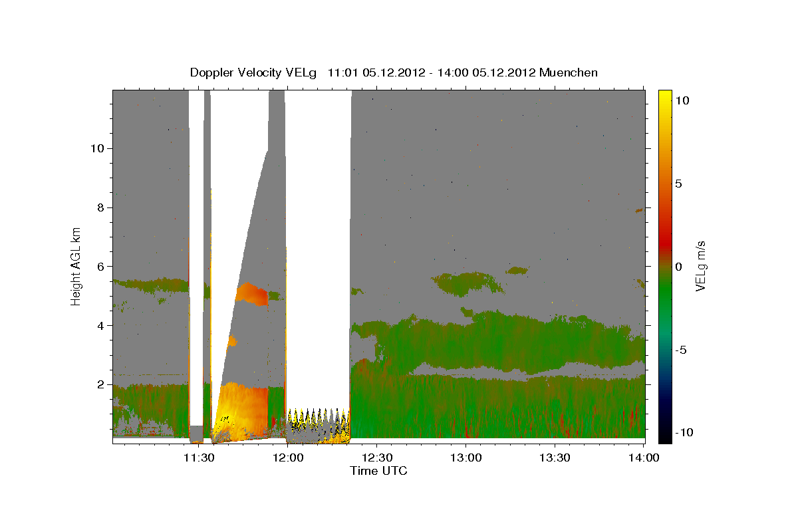Click the 'Muenchen' location in title
The image size is (798, 532).
(569, 72)
